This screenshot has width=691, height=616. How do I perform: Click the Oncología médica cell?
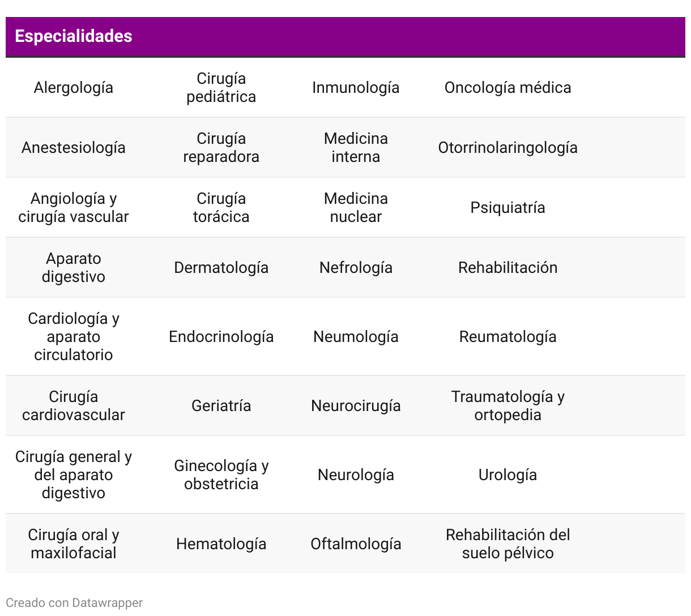click(507, 88)
